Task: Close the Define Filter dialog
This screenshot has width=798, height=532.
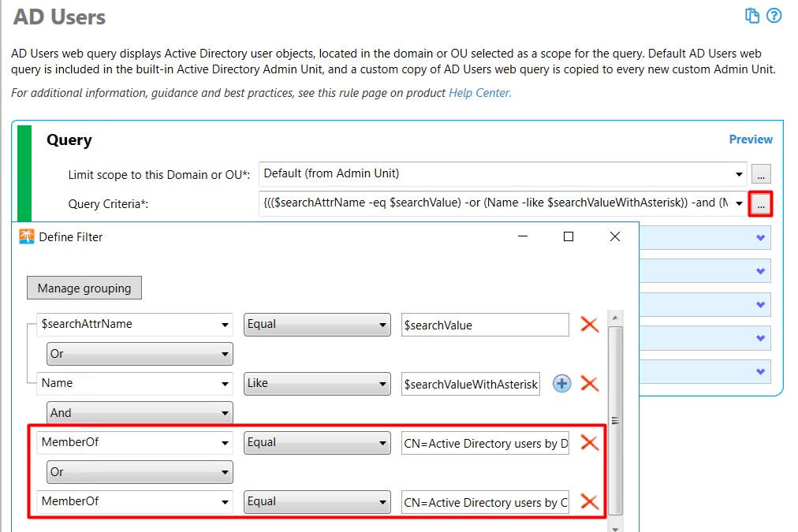Action: coord(615,236)
